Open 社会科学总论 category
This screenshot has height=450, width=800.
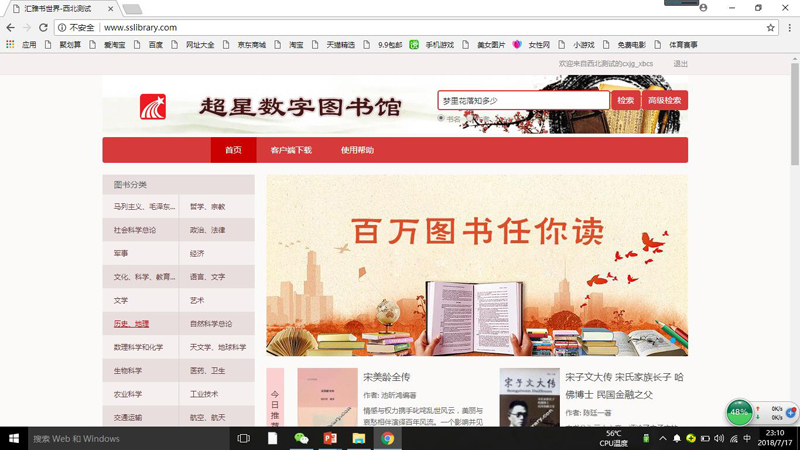[135, 230]
